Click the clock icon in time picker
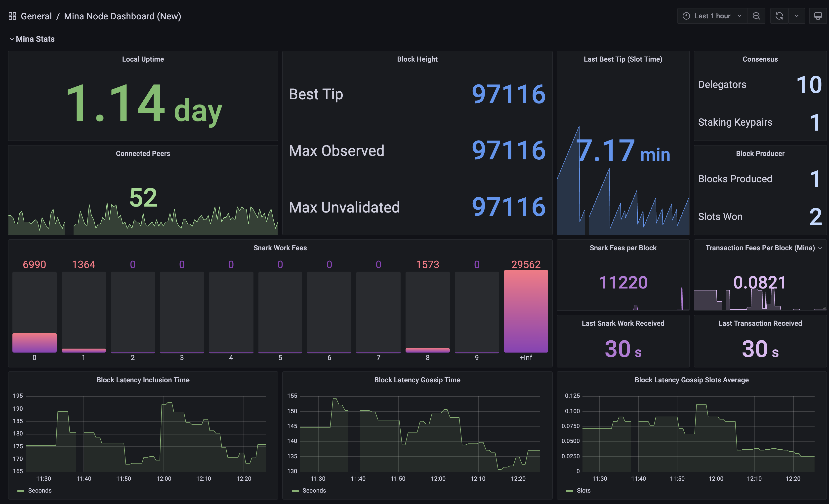 coord(686,16)
